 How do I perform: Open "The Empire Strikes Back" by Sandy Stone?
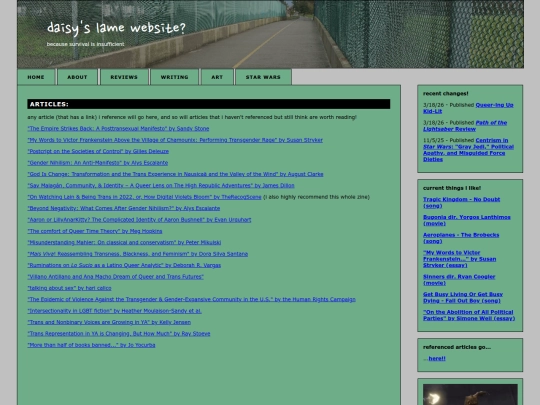click(118, 128)
